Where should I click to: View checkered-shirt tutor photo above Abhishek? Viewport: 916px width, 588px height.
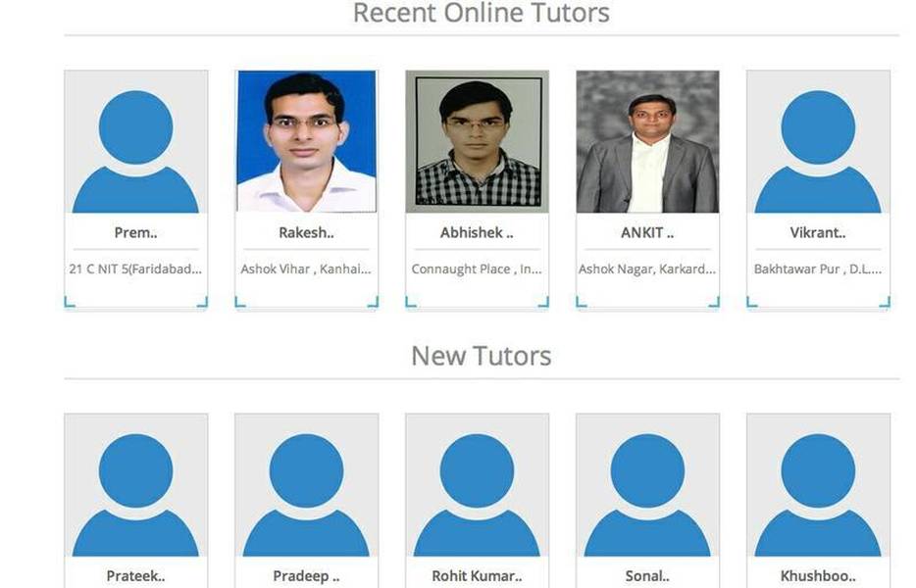[477, 142]
